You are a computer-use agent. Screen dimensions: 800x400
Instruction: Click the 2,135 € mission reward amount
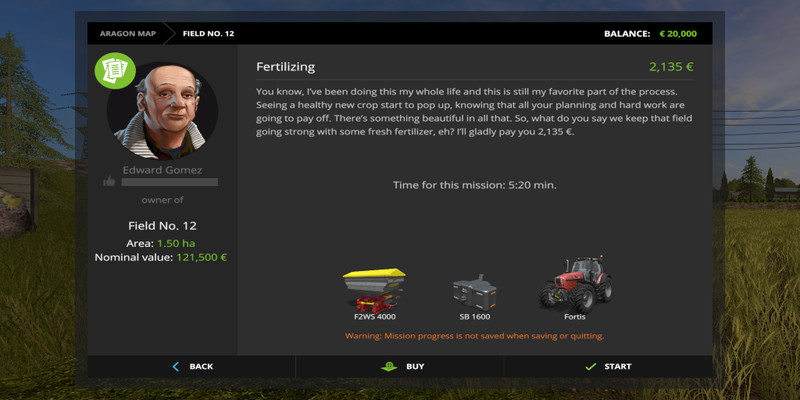[x=671, y=67]
